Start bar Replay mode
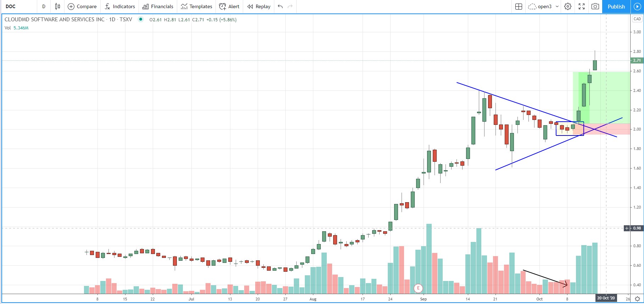Viewport: 644px width, 304px height. pyautogui.click(x=259, y=6)
